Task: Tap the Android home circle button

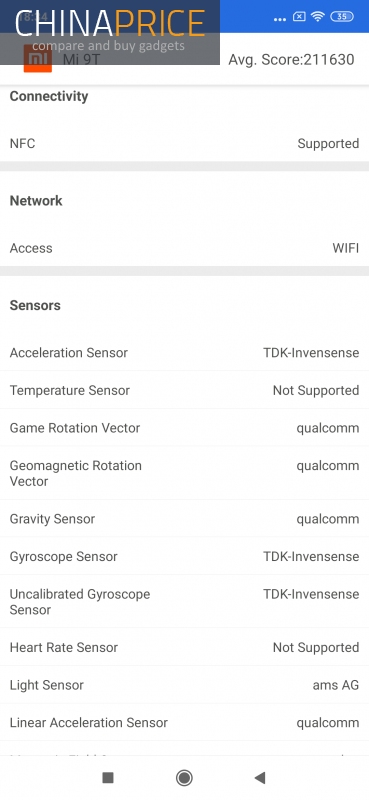Action: (x=184, y=778)
